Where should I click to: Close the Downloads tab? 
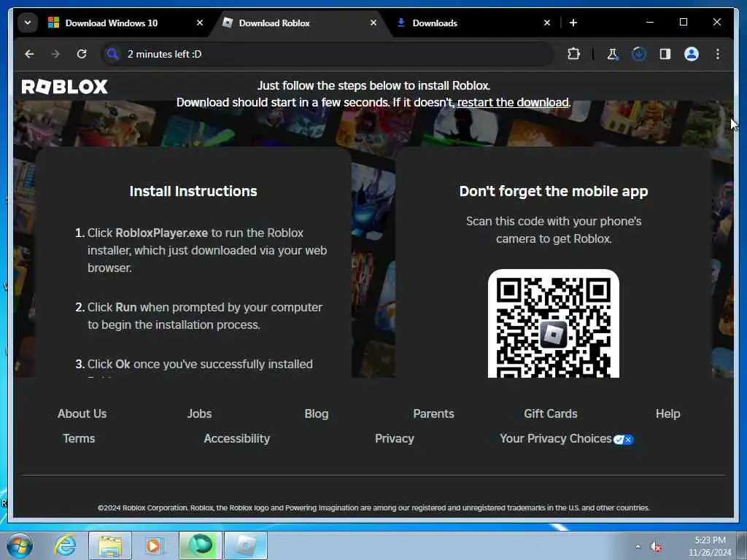[x=547, y=23]
